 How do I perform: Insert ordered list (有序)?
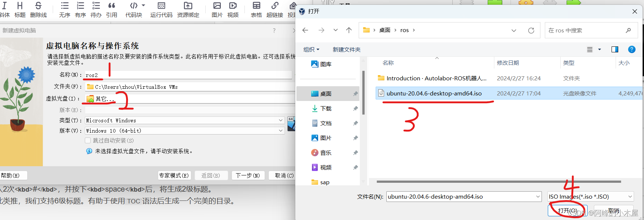pos(80,10)
